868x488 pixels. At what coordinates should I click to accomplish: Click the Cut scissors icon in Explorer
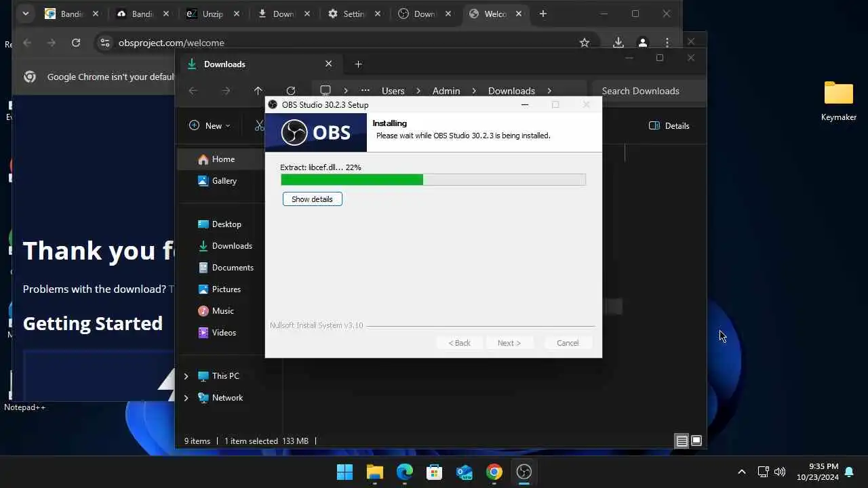point(259,125)
